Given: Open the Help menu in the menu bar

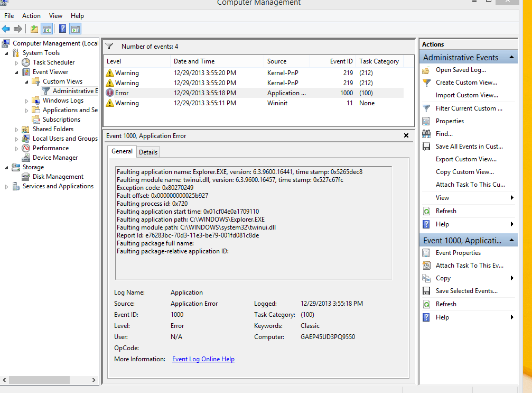Looking at the screenshot, I should coord(77,16).
